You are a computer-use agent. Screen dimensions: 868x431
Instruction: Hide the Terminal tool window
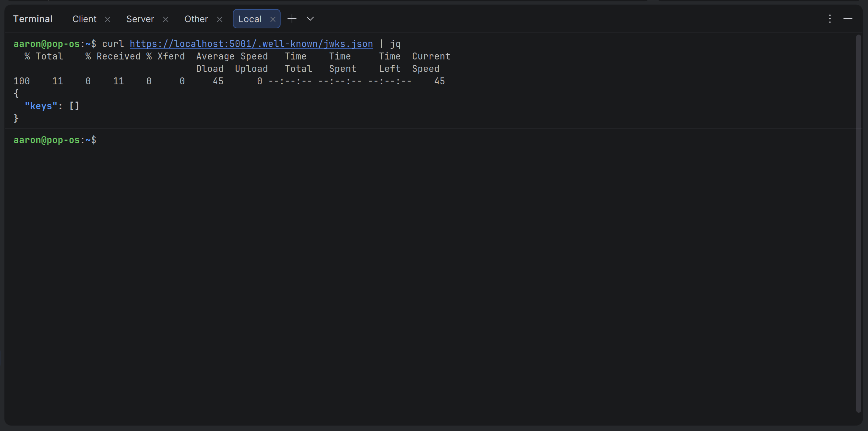(x=848, y=19)
